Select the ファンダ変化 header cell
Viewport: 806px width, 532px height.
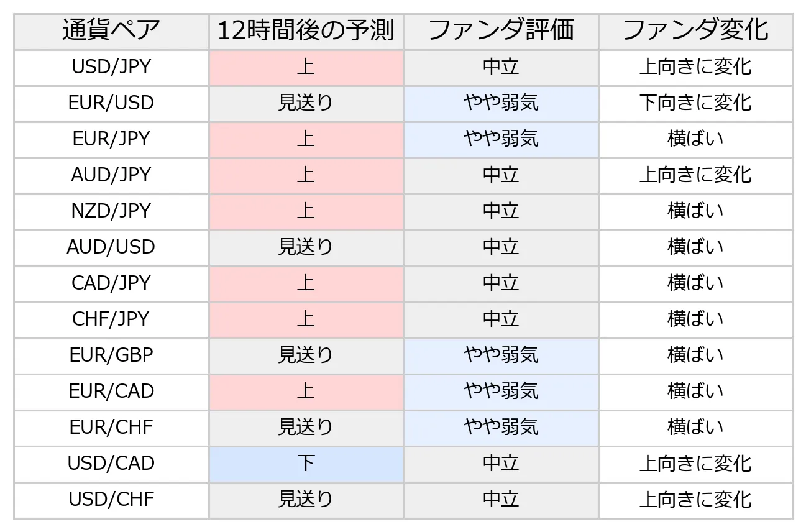(x=696, y=32)
